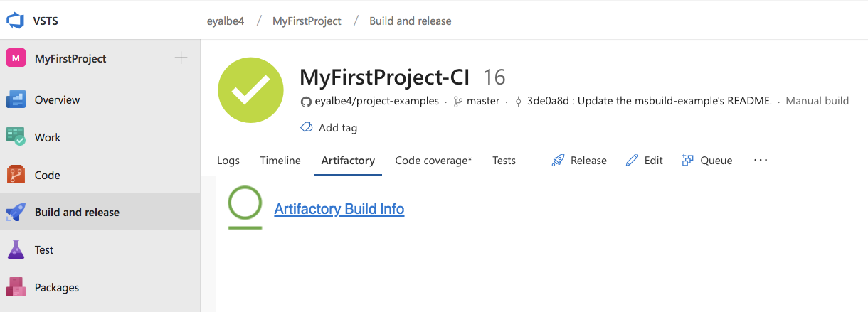Open the Overview sidebar icon
Viewport: 868px width, 312px height.
tap(16, 100)
